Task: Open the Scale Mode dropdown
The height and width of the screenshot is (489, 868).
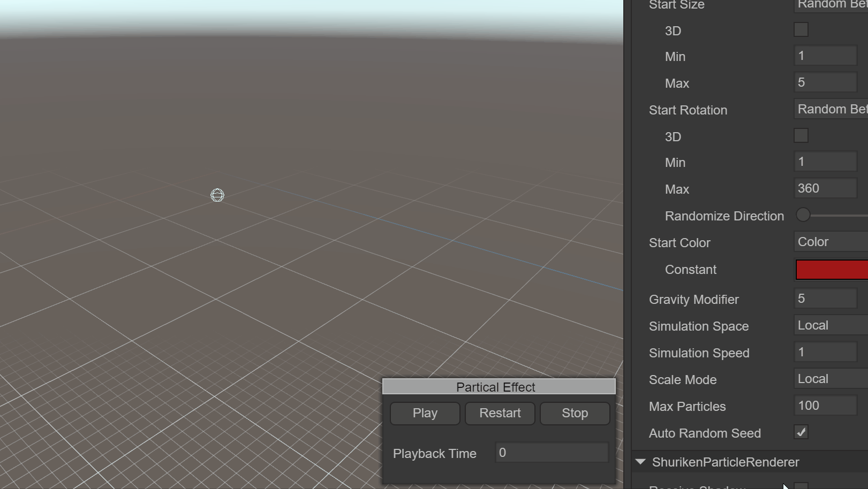Action: (x=831, y=379)
